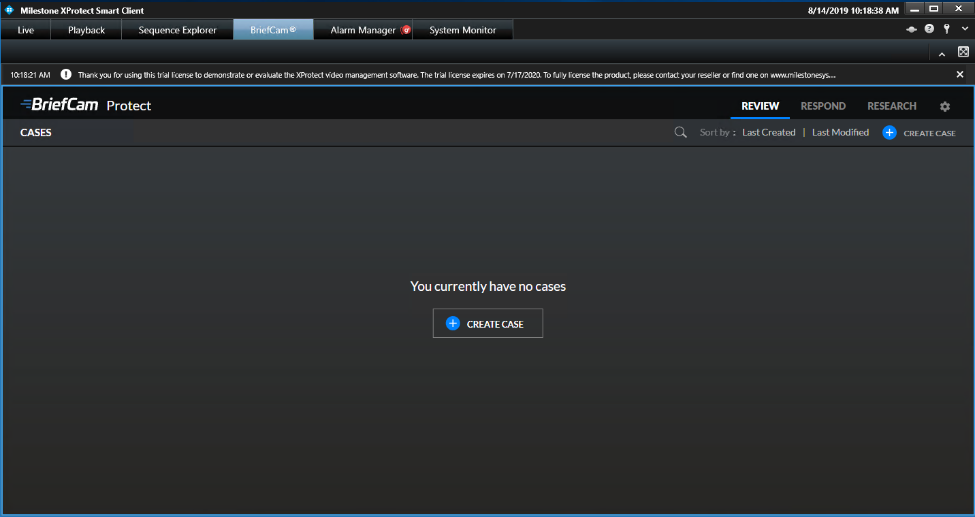Switch to the RESPOND section
The width and height of the screenshot is (975, 517).
point(823,106)
